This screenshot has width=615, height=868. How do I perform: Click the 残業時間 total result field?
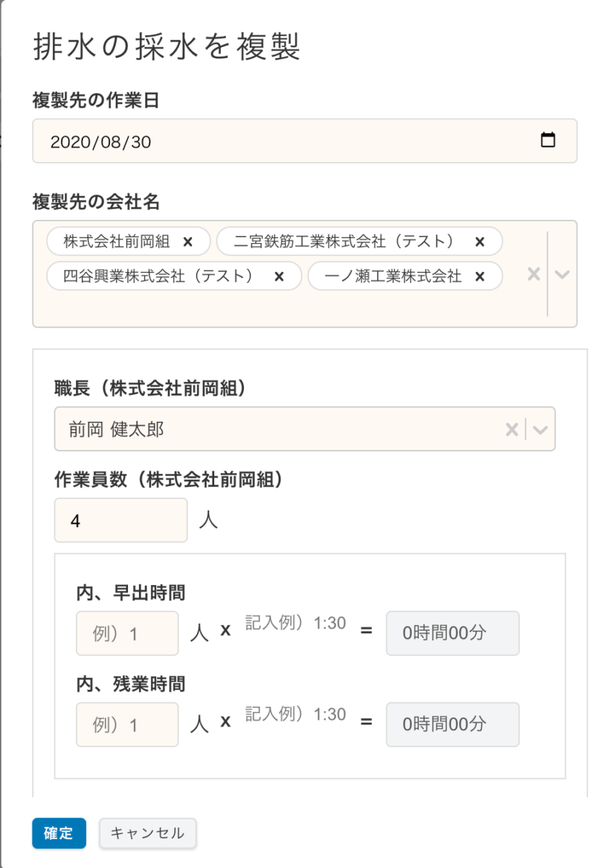click(x=452, y=725)
